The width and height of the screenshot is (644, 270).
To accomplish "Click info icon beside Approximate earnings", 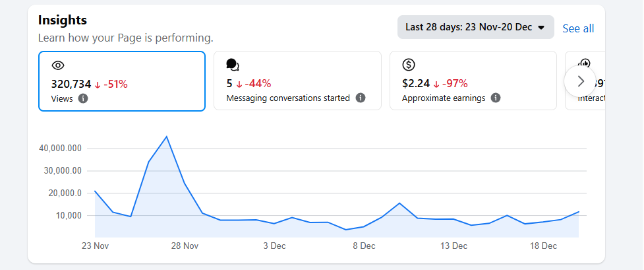I will click(x=496, y=98).
